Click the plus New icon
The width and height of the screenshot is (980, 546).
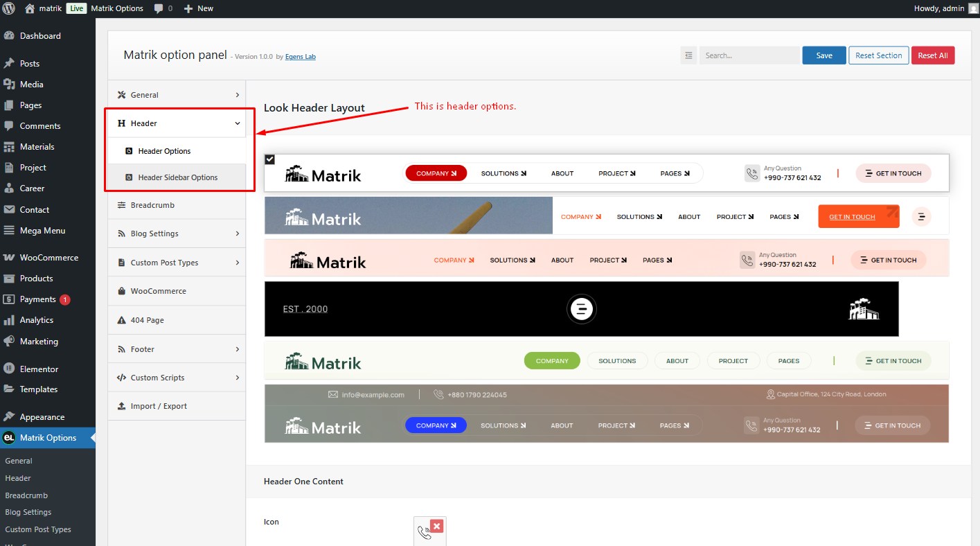(188, 8)
